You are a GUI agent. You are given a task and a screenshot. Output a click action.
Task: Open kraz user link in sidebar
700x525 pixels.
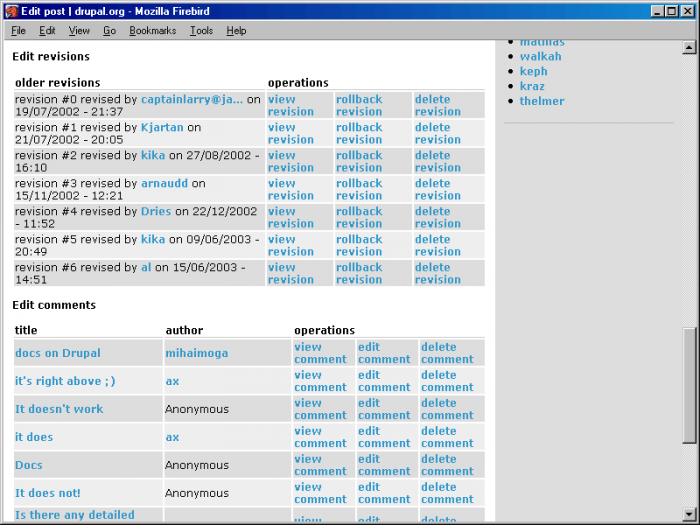tap(532, 86)
